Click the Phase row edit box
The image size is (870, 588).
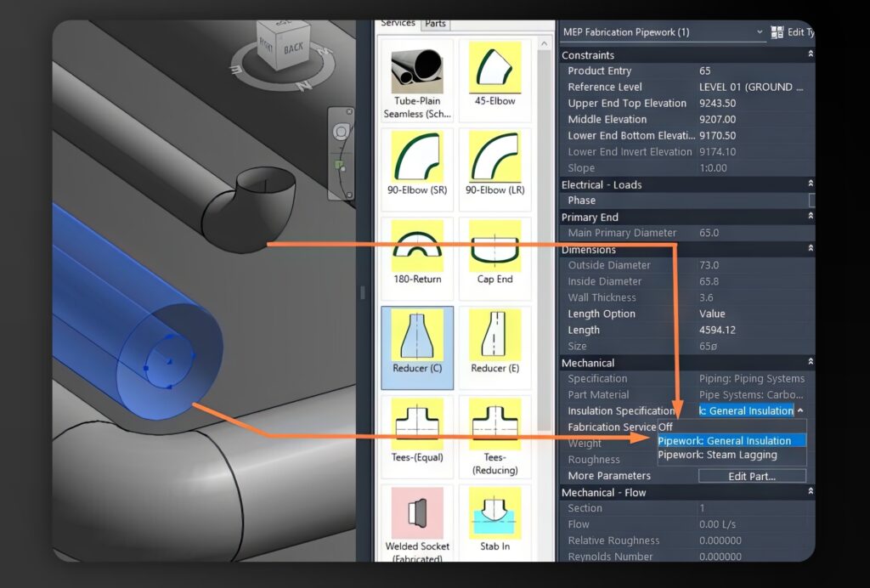[x=811, y=201]
